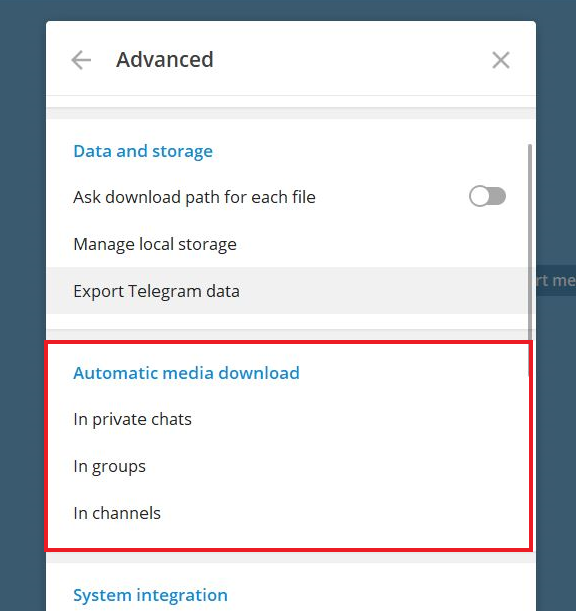Image resolution: width=576 pixels, height=611 pixels.
Task: Click the dimmed backdrop left of dialog
Action: click(x=23, y=306)
